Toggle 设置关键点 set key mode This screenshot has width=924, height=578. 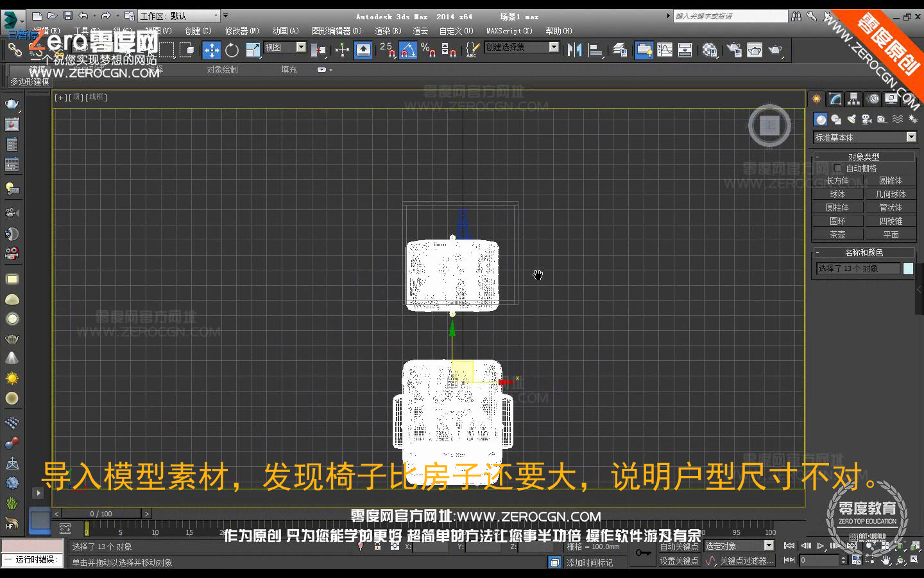pos(680,561)
